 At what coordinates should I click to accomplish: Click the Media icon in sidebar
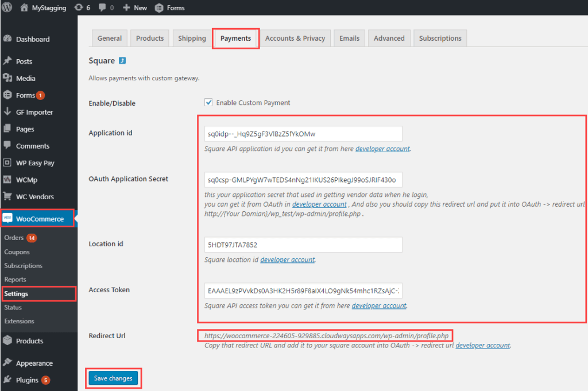click(7, 78)
